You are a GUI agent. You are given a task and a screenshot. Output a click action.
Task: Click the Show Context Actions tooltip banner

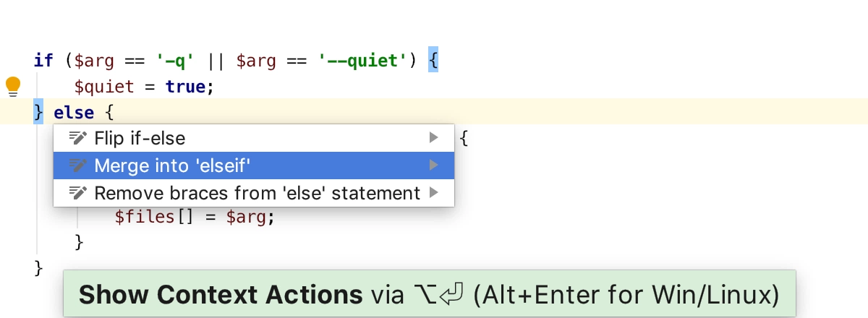coord(430,294)
